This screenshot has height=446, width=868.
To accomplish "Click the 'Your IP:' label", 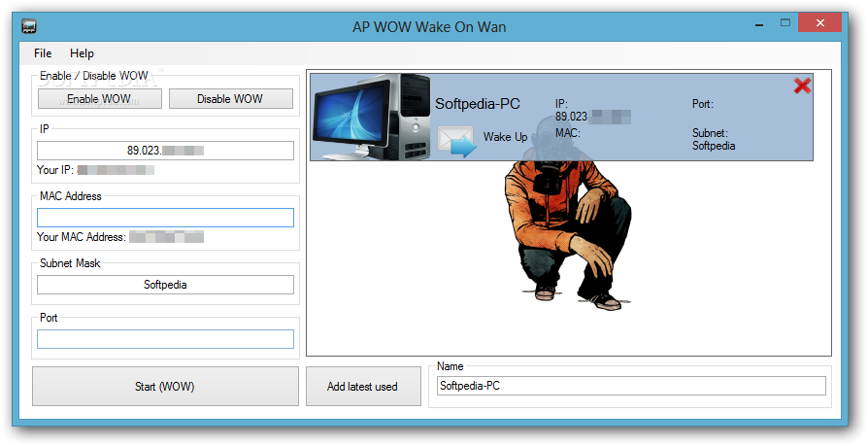I will 55,170.
